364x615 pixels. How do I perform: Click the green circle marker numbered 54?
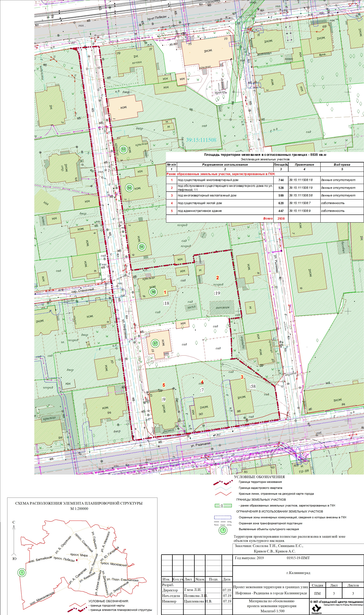(x=129, y=188)
